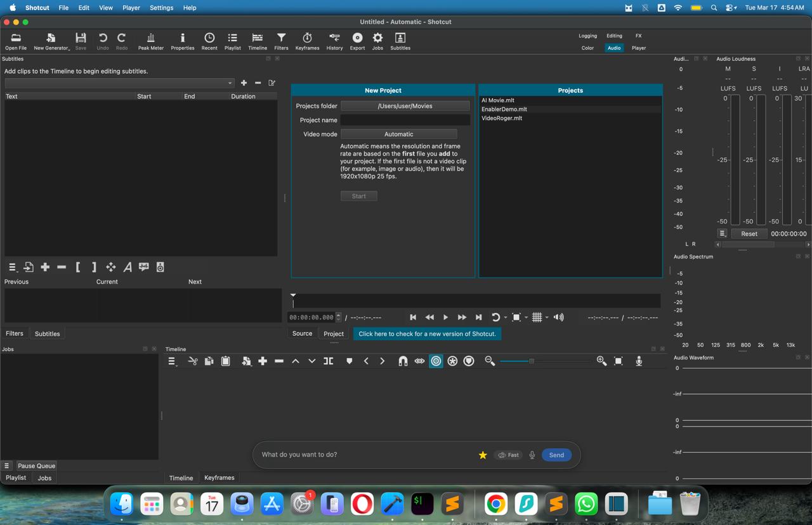812x525 pixels.
Task: Switch to the Editing layout
Action: click(614, 36)
